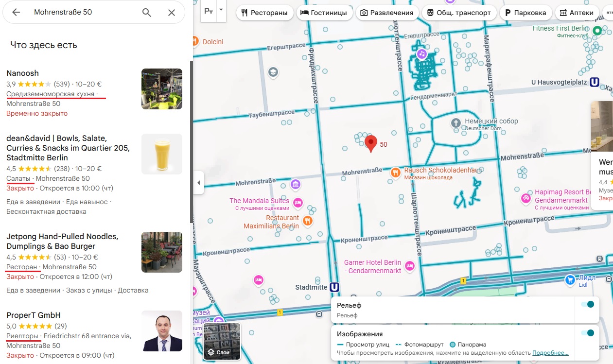Click the U Hausvogteiplatz station icon
The height and width of the screenshot is (364, 613).
click(594, 82)
